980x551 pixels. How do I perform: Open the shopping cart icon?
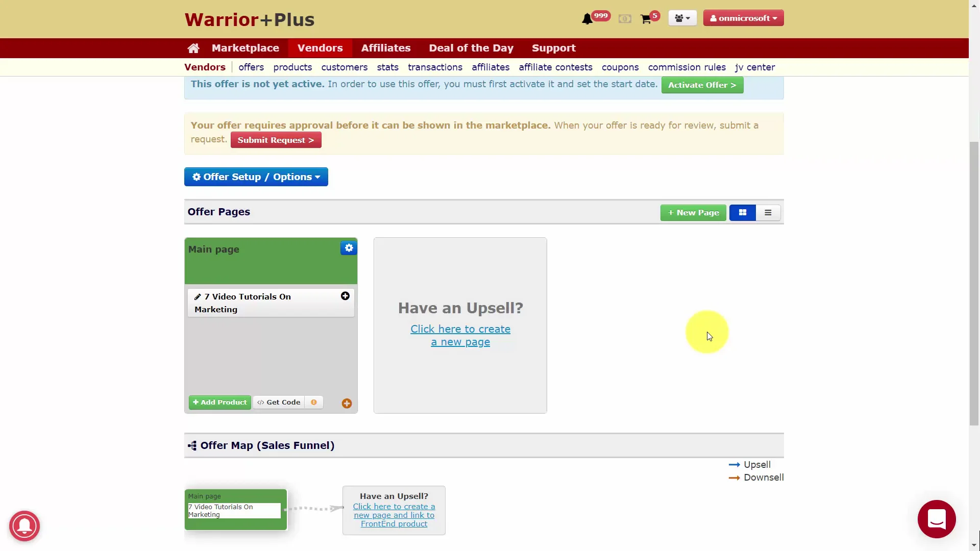646,19
